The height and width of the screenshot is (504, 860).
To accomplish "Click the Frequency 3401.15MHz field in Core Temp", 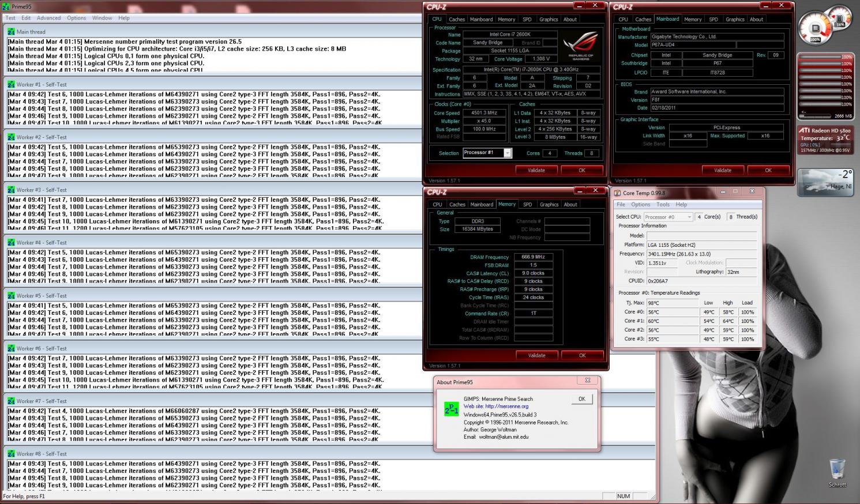I will [701, 254].
